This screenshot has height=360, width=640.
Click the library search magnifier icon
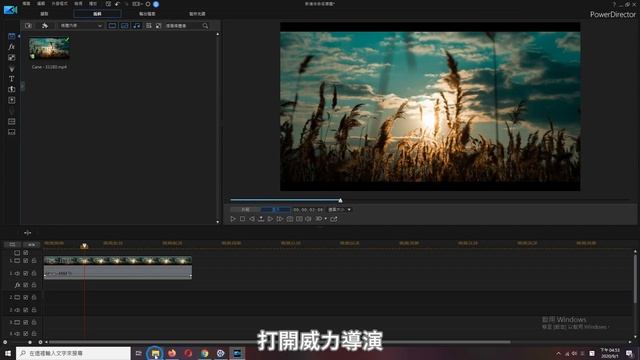[205, 26]
